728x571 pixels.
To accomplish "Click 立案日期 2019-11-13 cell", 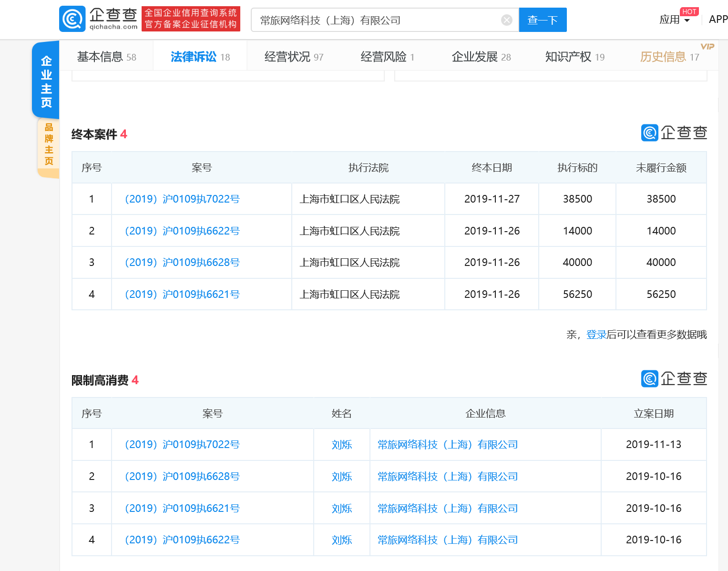I will coord(654,444).
